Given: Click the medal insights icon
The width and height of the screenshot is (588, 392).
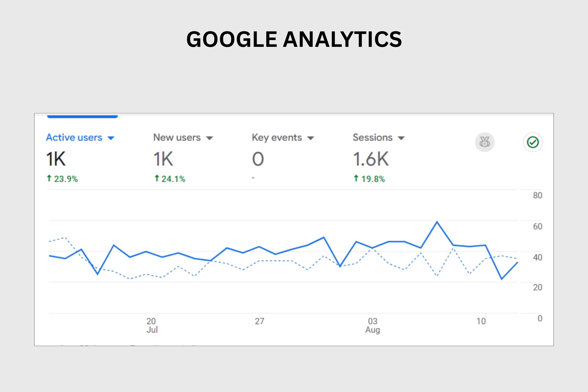Looking at the screenshot, I should [x=485, y=142].
